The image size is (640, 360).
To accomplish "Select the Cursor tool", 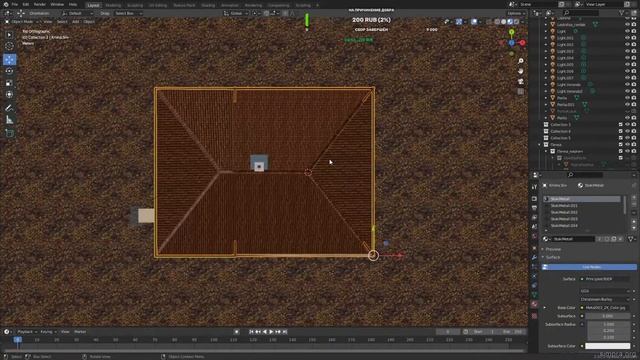I will coord(9,46).
